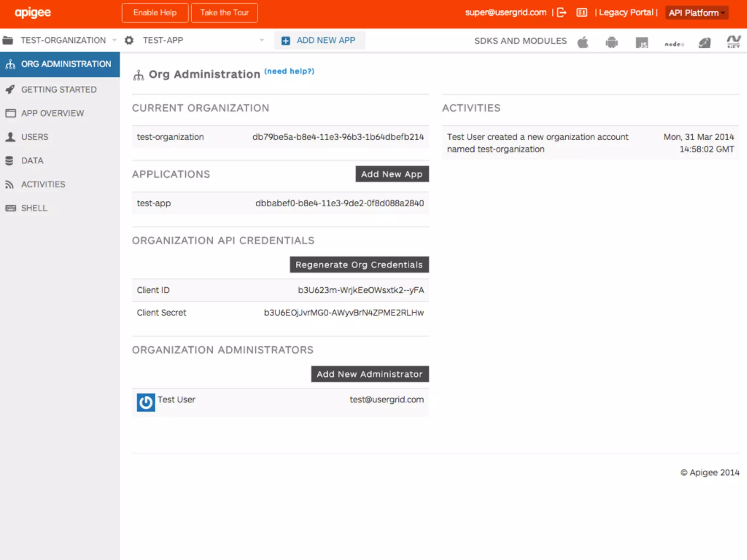Click Add New Administrator button
The width and height of the screenshot is (747, 560).
point(369,374)
